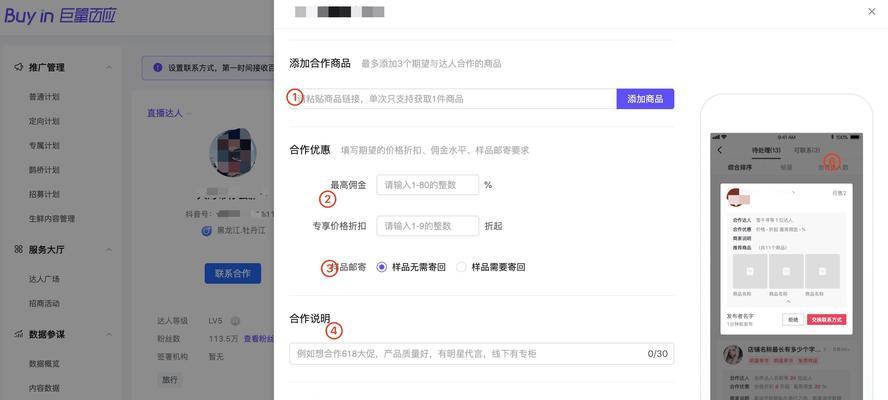Click the 数据参谋 chart icon in sidebar
Viewport: 888px width, 400px height.
(x=19, y=335)
